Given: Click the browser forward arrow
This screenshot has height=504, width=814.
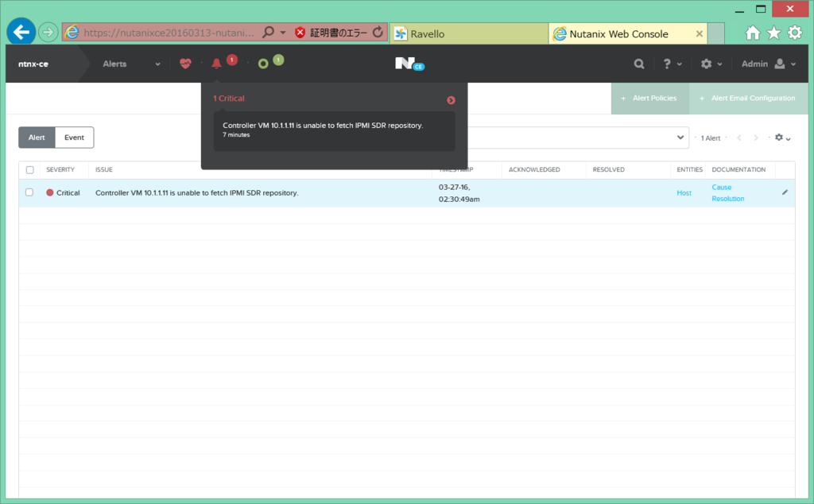Looking at the screenshot, I should (x=48, y=32).
